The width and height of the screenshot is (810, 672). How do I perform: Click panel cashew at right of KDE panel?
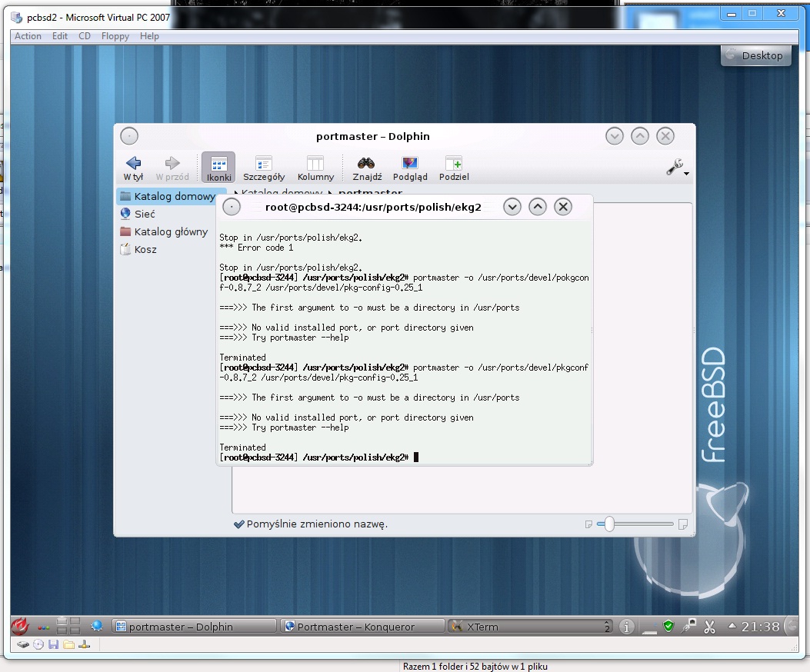[x=791, y=627]
